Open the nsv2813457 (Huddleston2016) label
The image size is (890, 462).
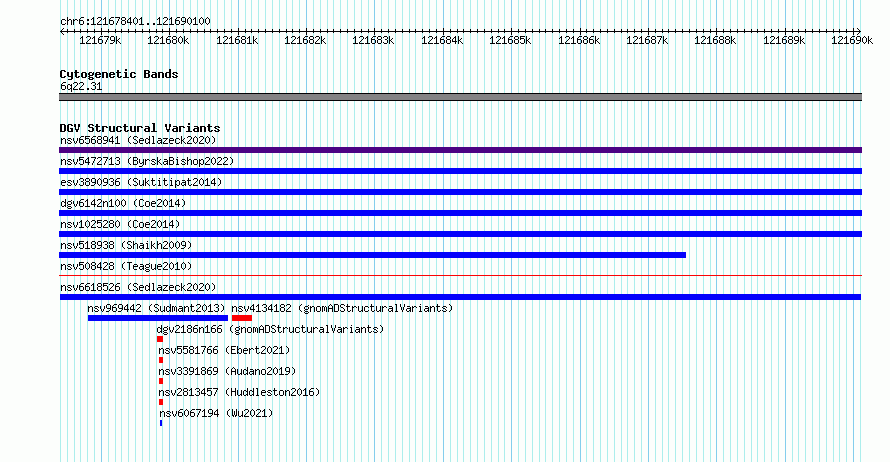[239, 392]
